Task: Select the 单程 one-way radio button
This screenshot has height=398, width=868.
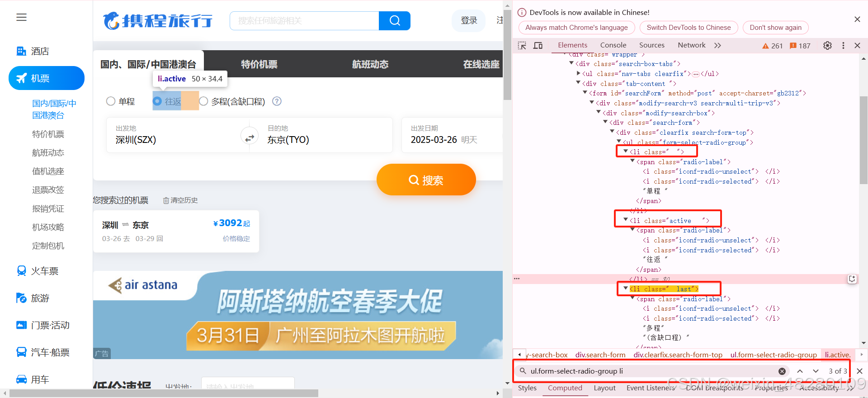Action: [111, 101]
